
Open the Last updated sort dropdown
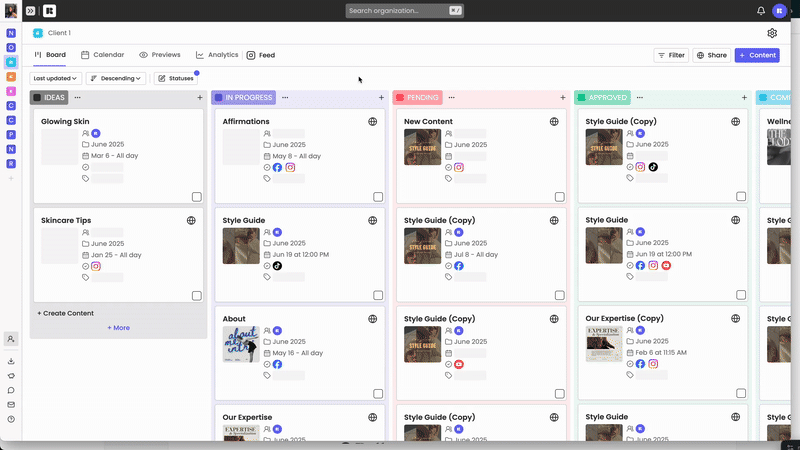tap(55, 79)
